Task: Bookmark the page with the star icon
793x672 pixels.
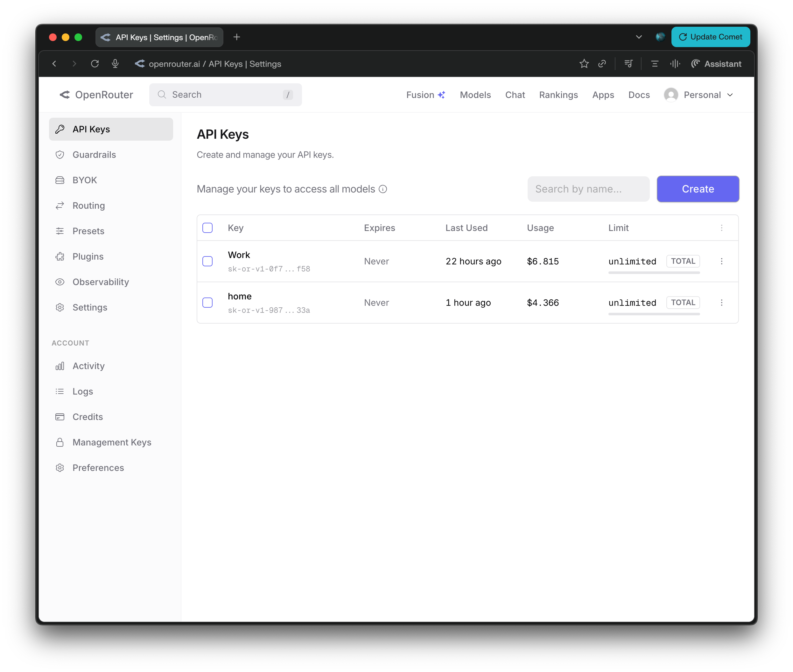Action: [584, 64]
